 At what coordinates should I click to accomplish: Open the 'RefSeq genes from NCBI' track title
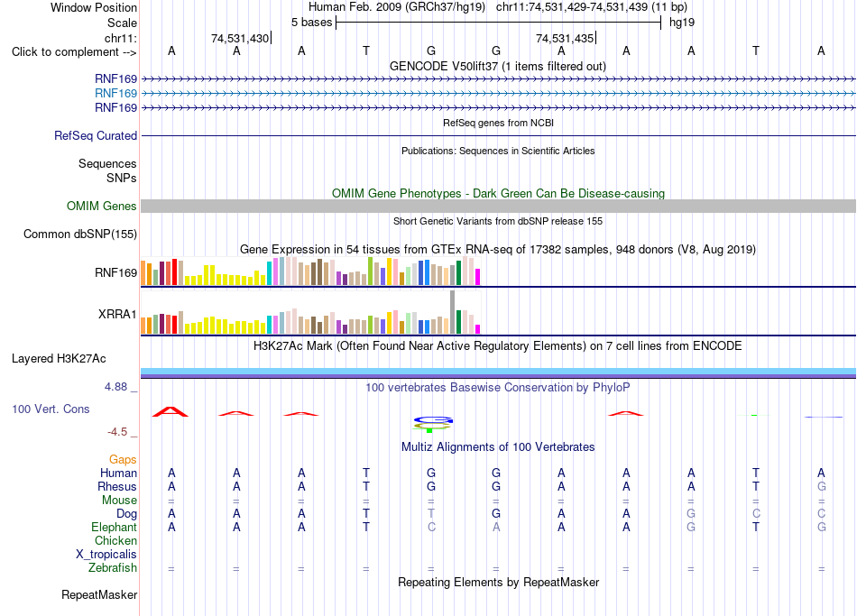click(498, 123)
